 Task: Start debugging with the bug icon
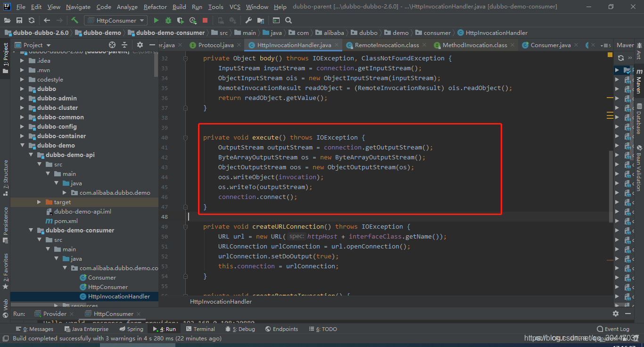click(168, 20)
